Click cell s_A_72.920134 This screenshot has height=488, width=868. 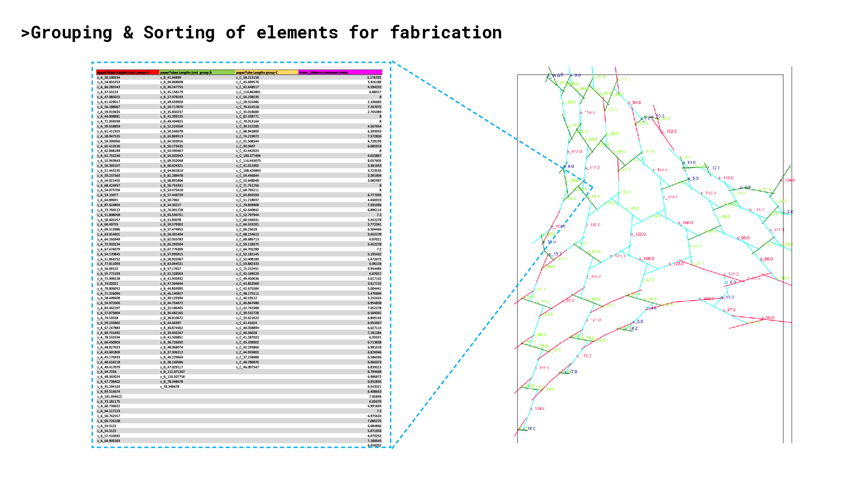(x=108, y=244)
